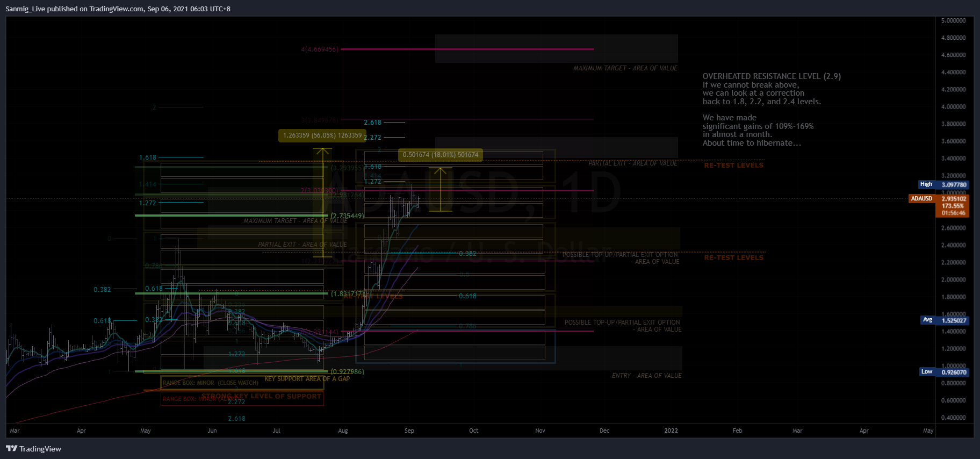Viewport: 980px width, 459px height.
Task: Click the 0.600000 price scale value
Action: [x=954, y=400]
